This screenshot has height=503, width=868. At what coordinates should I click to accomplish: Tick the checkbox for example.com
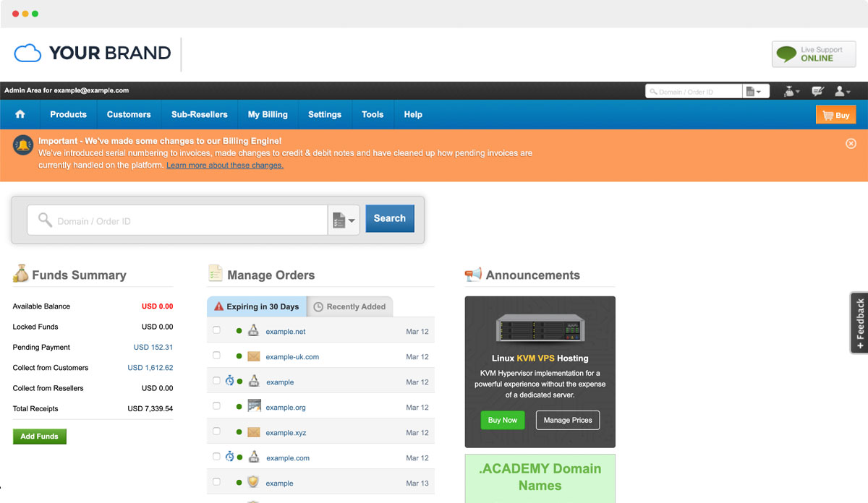coord(216,457)
